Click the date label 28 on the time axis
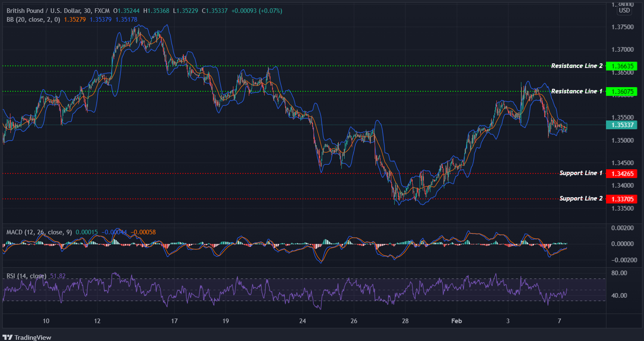The width and height of the screenshot is (644, 341). click(x=405, y=321)
